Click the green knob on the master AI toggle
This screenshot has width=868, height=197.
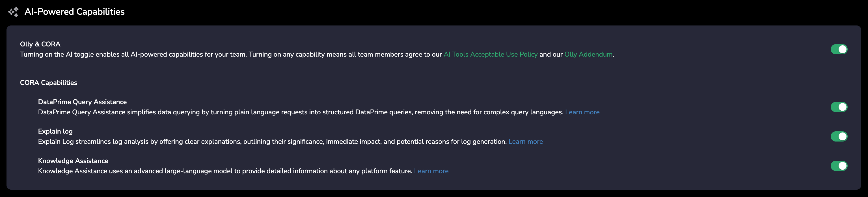[842, 49]
